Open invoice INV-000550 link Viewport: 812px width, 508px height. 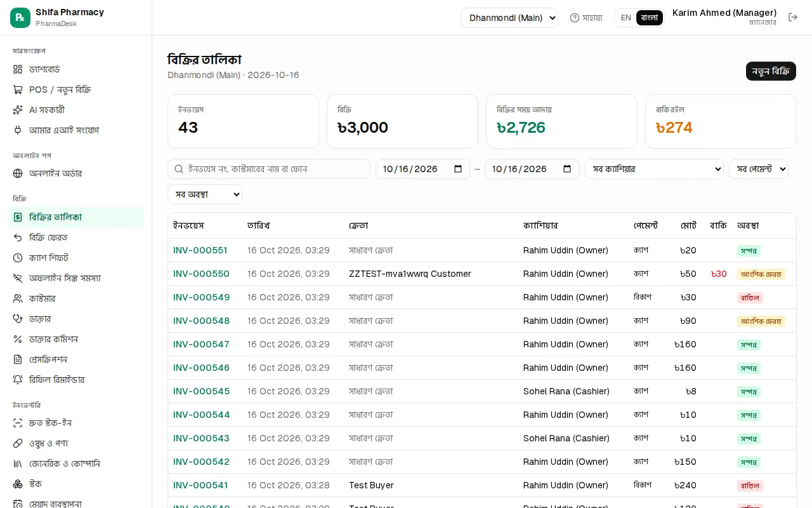(x=201, y=274)
